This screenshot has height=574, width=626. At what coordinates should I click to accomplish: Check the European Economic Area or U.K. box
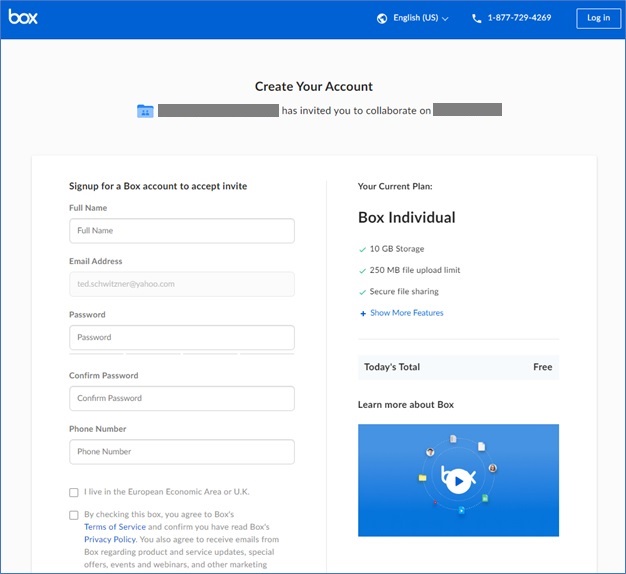74,492
